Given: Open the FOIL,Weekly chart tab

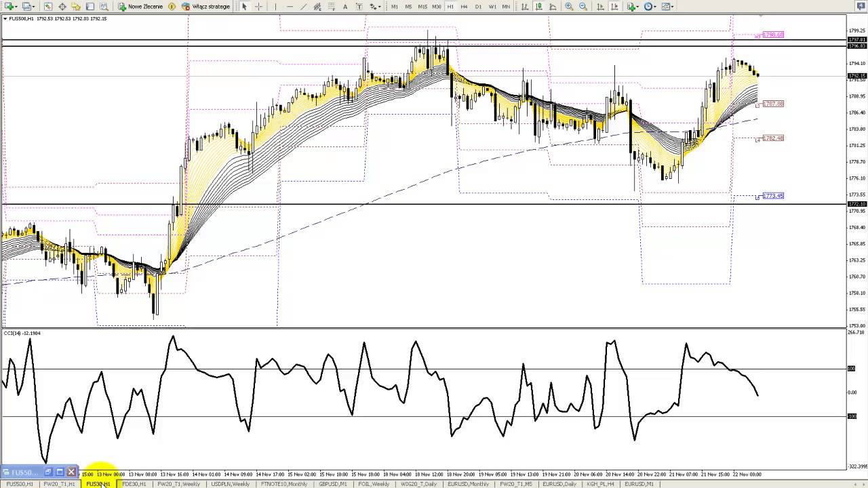Looking at the screenshot, I should click(x=374, y=484).
